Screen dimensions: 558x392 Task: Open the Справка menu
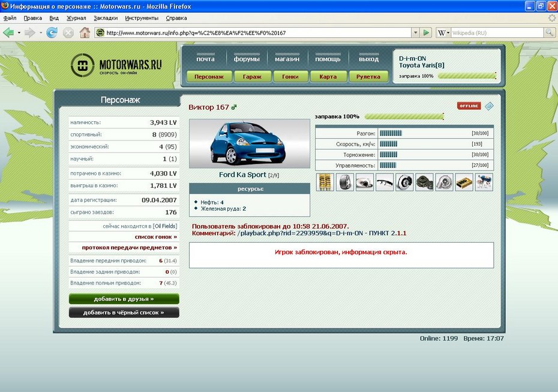[x=176, y=18]
